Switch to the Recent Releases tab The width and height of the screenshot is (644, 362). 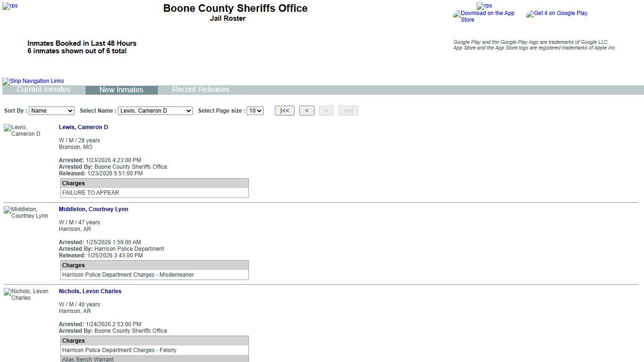pyautogui.click(x=200, y=90)
